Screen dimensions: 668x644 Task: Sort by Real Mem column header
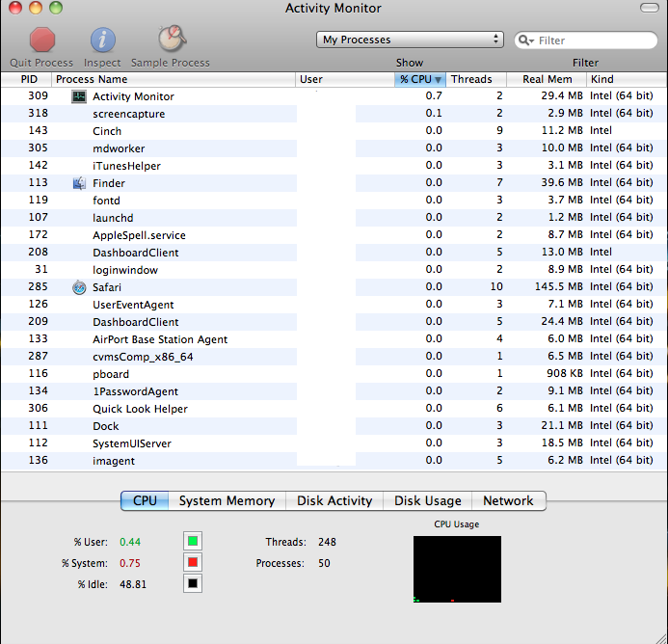[547, 79]
